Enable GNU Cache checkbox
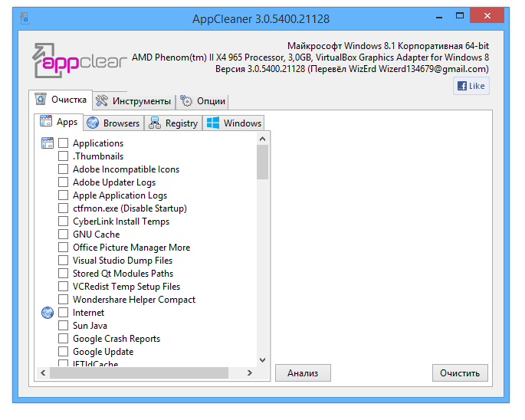Image resolution: width=525 pixels, height=420 pixels. point(64,235)
